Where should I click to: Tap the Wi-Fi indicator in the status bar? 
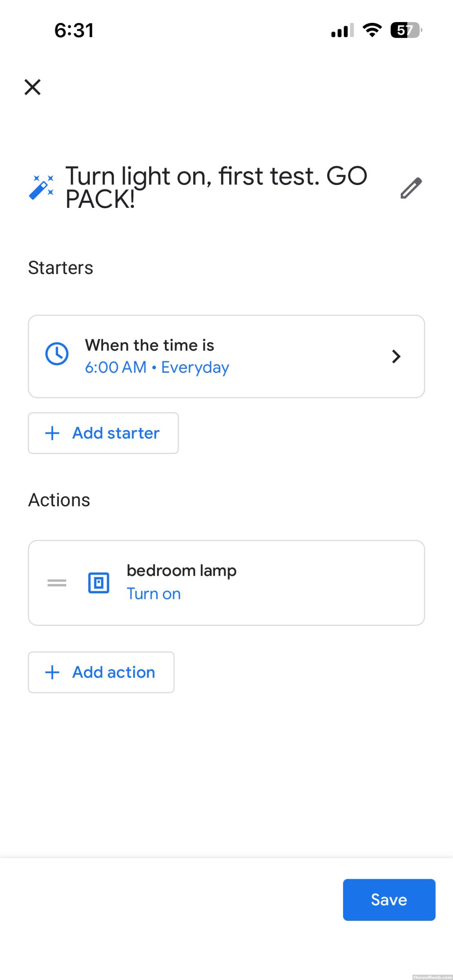372,30
